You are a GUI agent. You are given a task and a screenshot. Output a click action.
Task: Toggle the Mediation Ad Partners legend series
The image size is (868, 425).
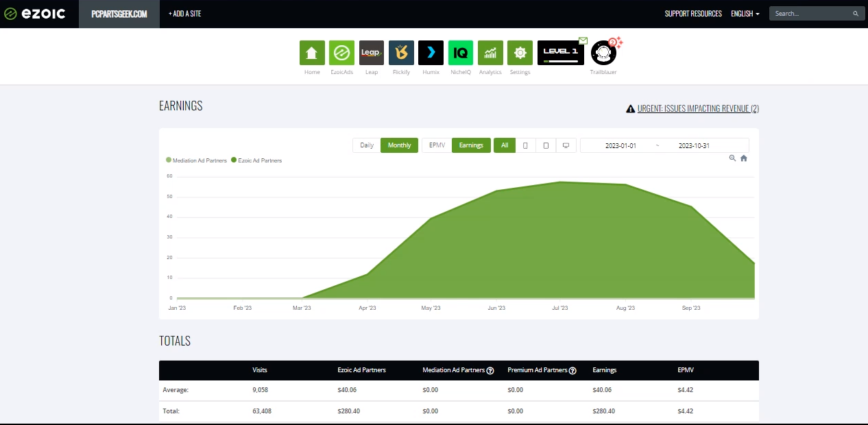pyautogui.click(x=196, y=160)
